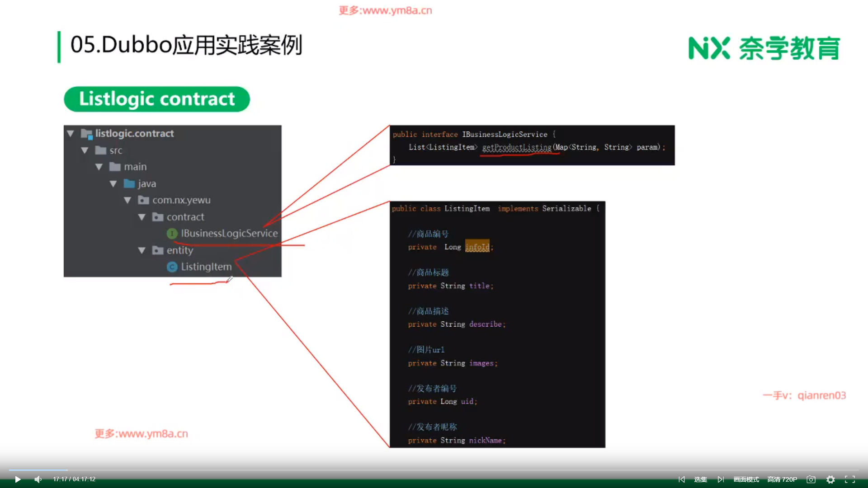
Task: Skip to previous episode icon
Action: point(682,479)
